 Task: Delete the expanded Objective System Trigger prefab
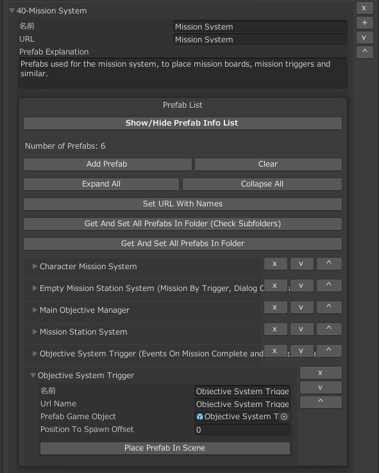[x=321, y=373]
